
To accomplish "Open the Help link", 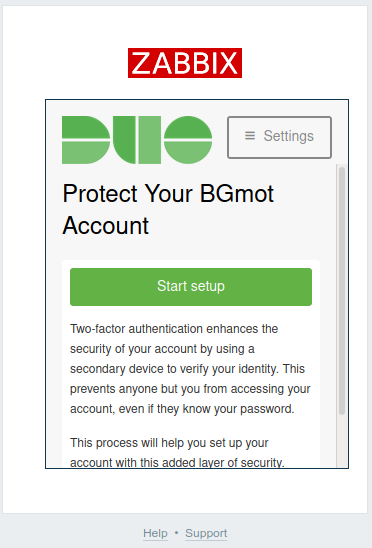I will point(155,533).
